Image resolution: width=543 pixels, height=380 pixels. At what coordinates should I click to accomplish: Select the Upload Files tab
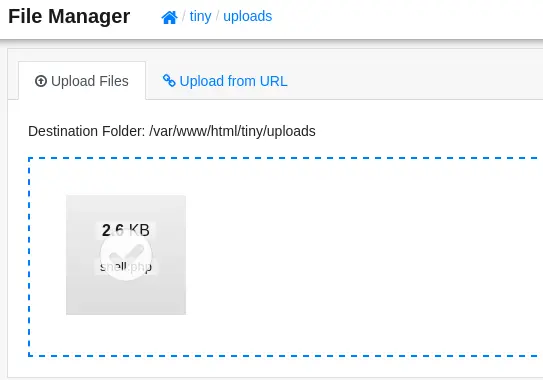(82, 81)
